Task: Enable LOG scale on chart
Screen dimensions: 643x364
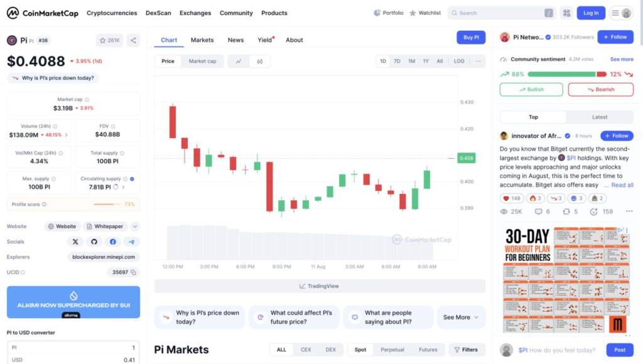Action: [459, 61]
